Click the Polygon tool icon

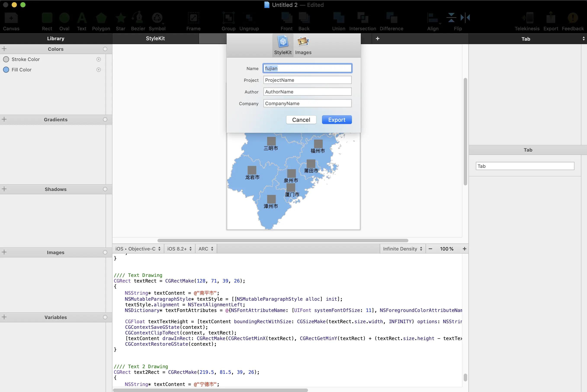pyautogui.click(x=101, y=18)
